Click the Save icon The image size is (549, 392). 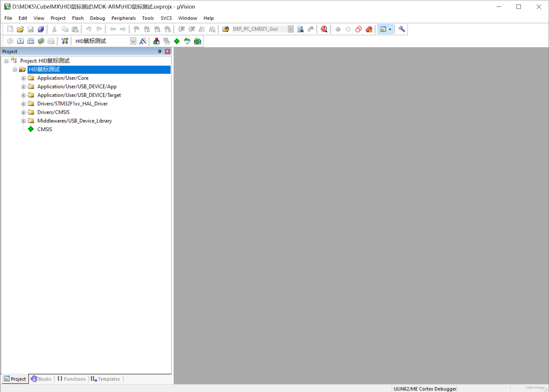[31, 29]
